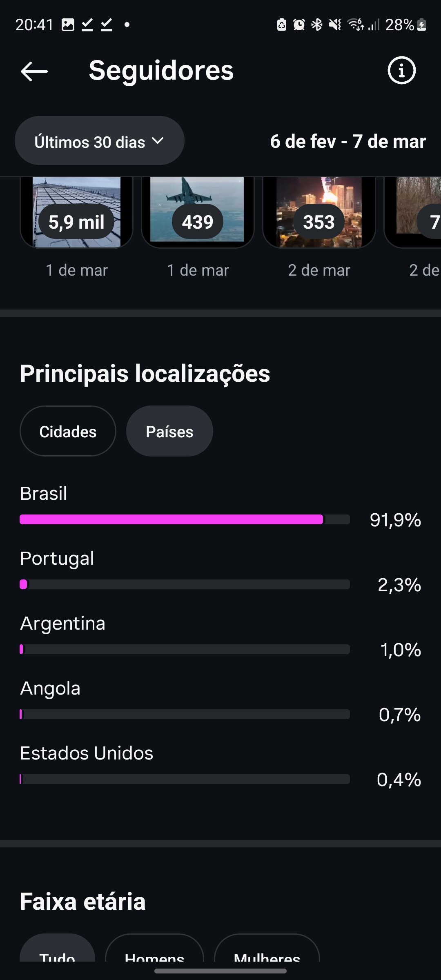Tap the Portugal location bar
The width and height of the screenshot is (441, 980).
(185, 584)
